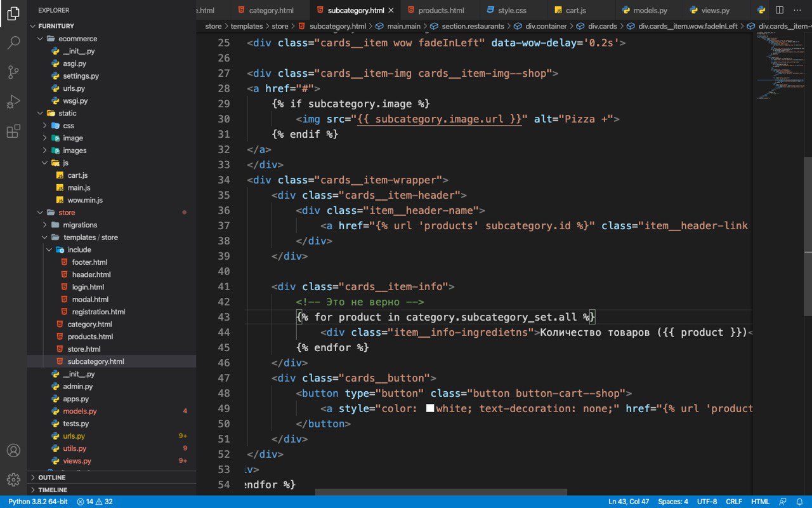
Task: Open utils.py file
Action: tap(74, 448)
